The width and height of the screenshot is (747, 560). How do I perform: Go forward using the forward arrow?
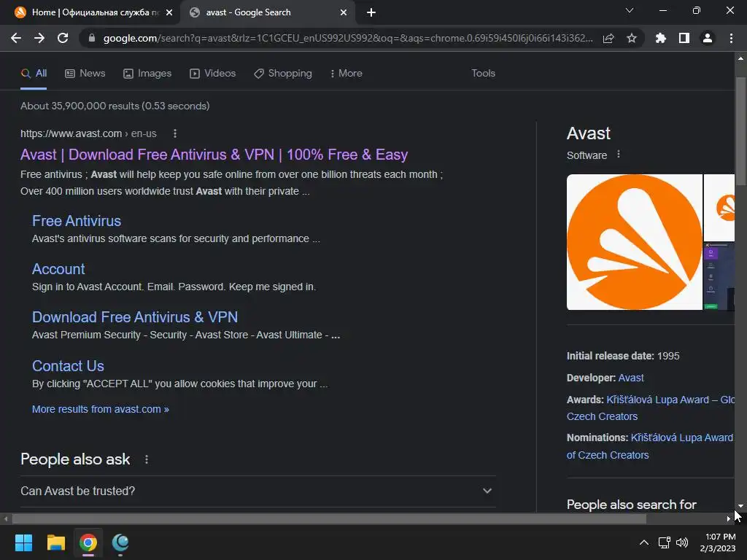point(39,38)
